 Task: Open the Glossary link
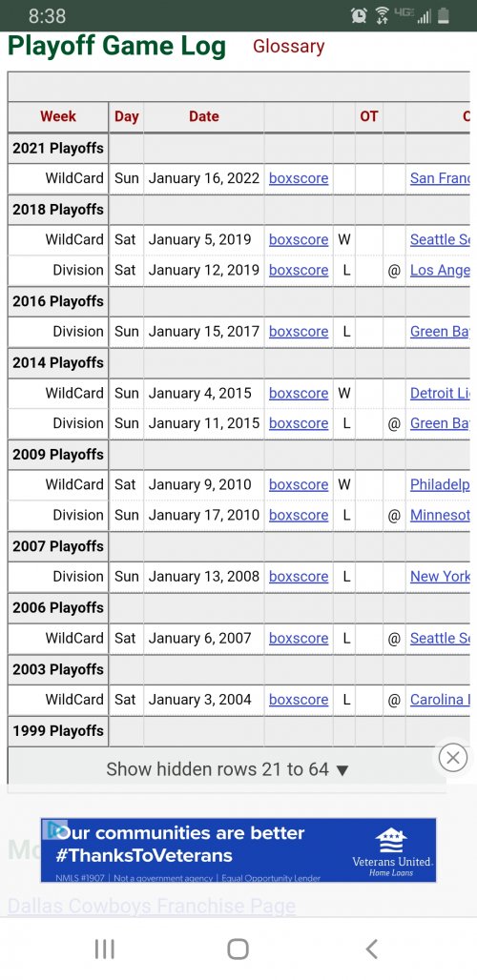(289, 47)
